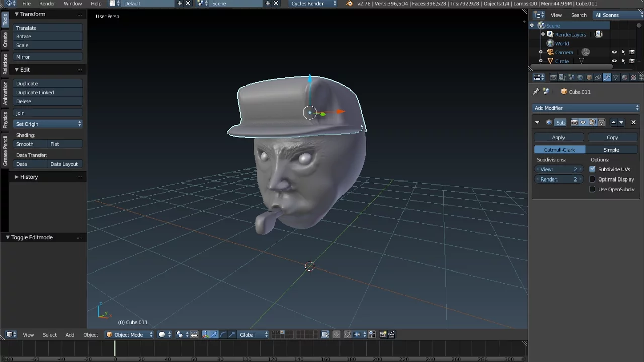The image size is (644, 362).
Task: Click the Copy modifier button
Action: click(x=612, y=137)
